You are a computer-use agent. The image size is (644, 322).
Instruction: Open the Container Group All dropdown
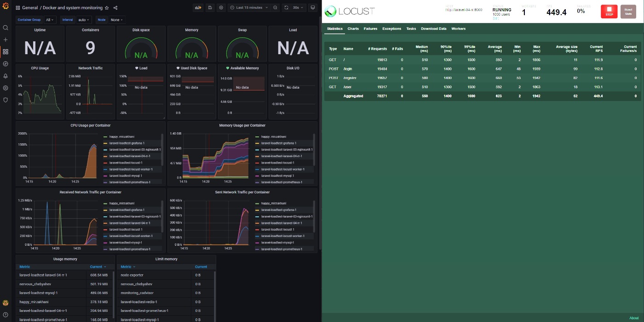[50, 20]
